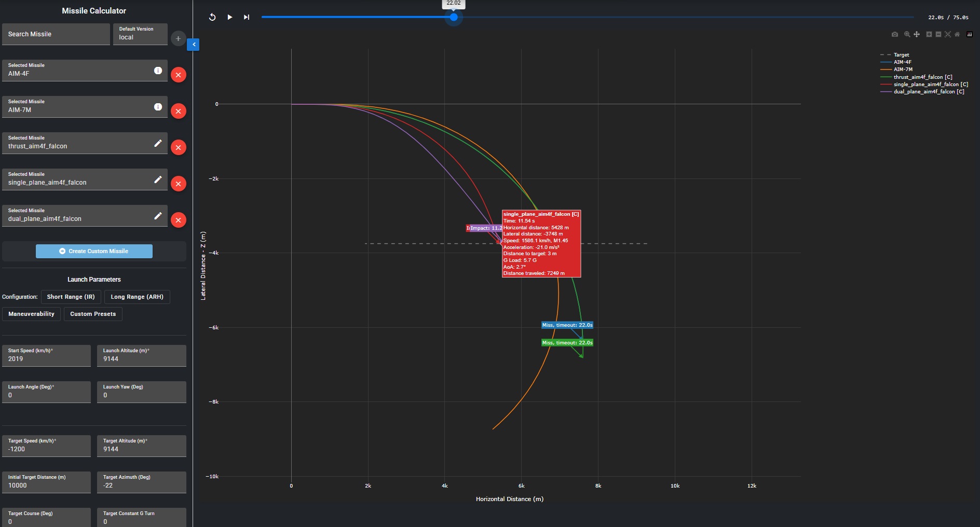Screen dimensions: 980x527
Task: Edit the thrust_aim4f_falcon custom missile
Action: coord(158,143)
